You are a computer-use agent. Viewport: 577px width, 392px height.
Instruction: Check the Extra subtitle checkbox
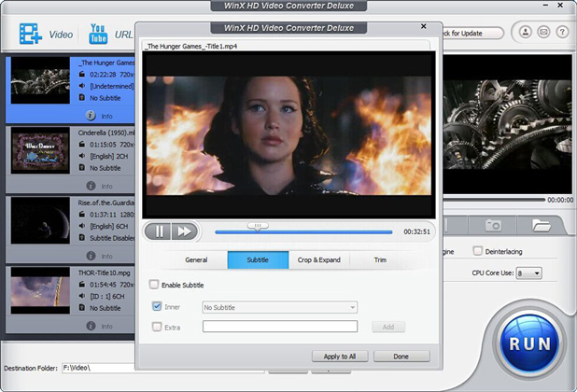(157, 327)
